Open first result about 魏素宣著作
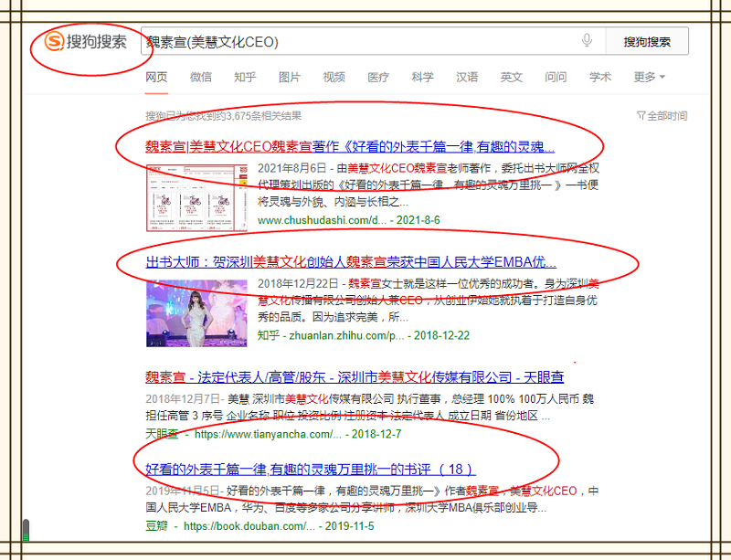 click(350, 146)
